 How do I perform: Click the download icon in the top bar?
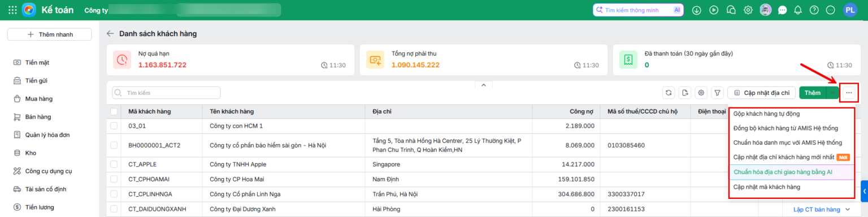pyautogui.click(x=696, y=10)
